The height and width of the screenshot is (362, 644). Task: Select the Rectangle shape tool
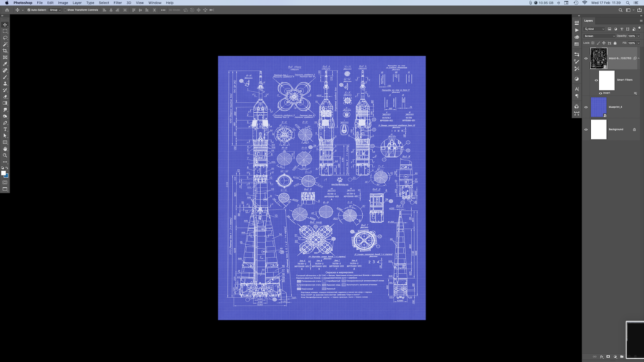(5, 142)
